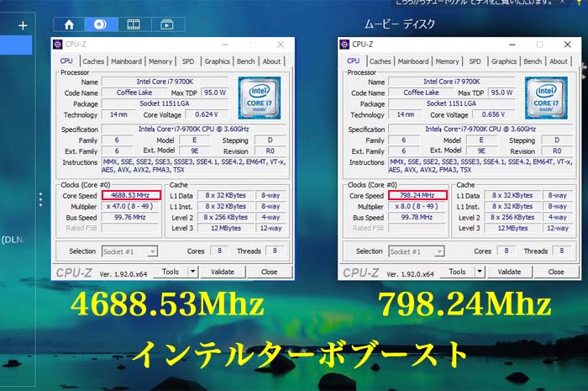This screenshot has height=391, width=588.
Task: Click Validate button in left CPU-Z window
Action: (x=223, y=272)
